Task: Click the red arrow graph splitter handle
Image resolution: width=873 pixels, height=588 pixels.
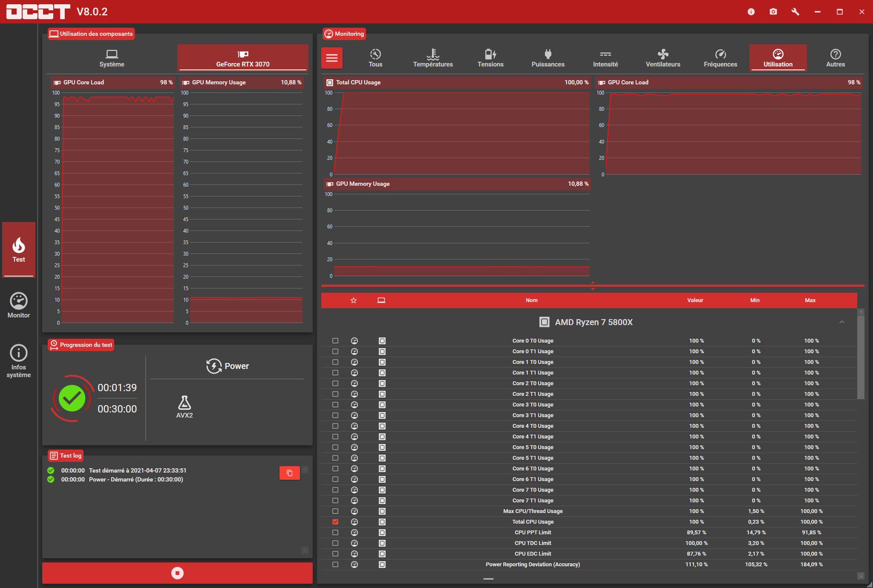Action: click(x=593, y=285)
